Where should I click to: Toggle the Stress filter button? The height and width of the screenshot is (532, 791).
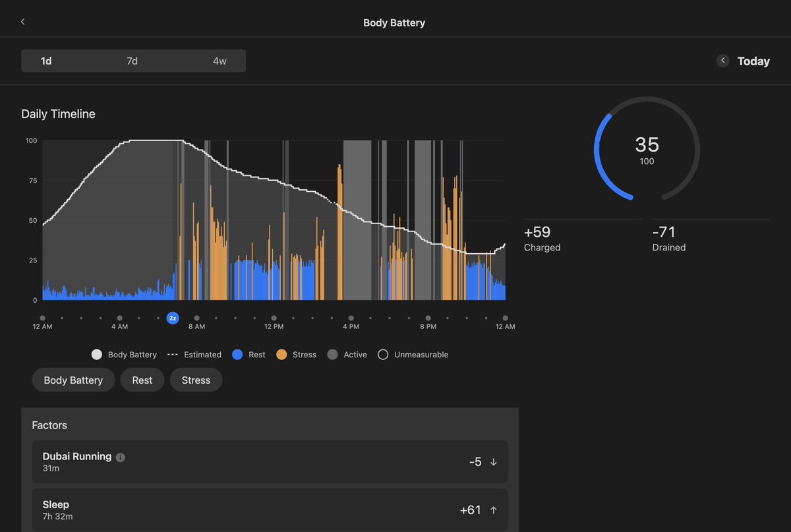point(196,380)
